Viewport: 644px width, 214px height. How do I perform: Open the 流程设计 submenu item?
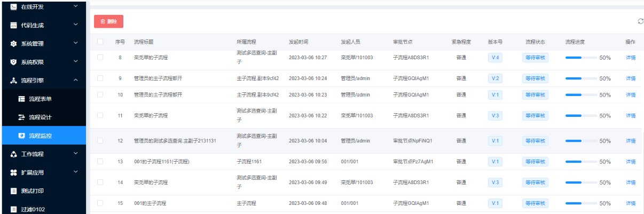point(43,117)
